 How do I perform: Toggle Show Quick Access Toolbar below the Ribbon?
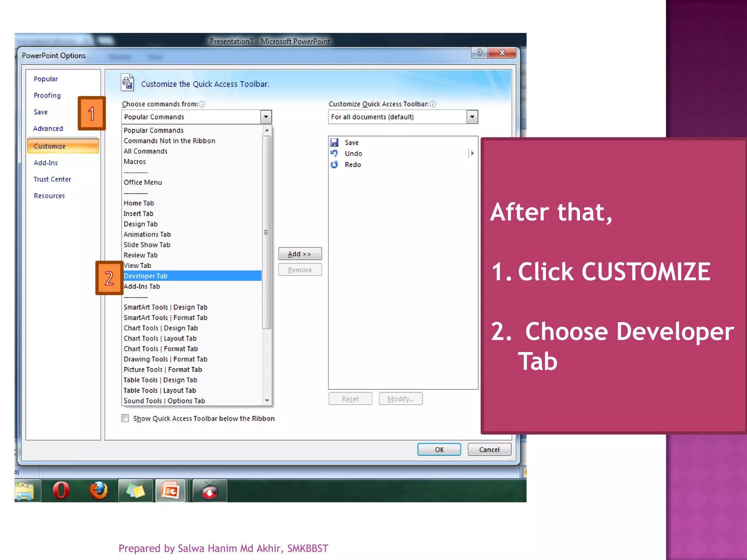coord(125,418)
